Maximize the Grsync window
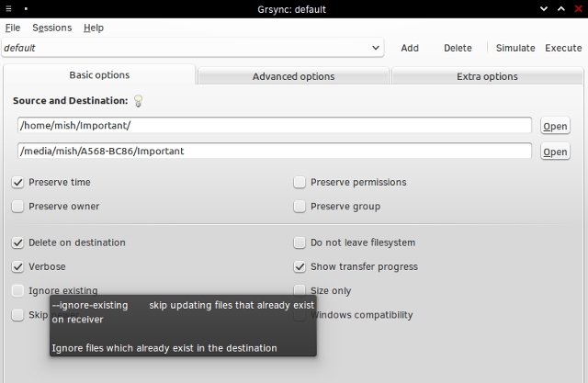Screen dimensions: 588x383 click(x=561, y=8)
